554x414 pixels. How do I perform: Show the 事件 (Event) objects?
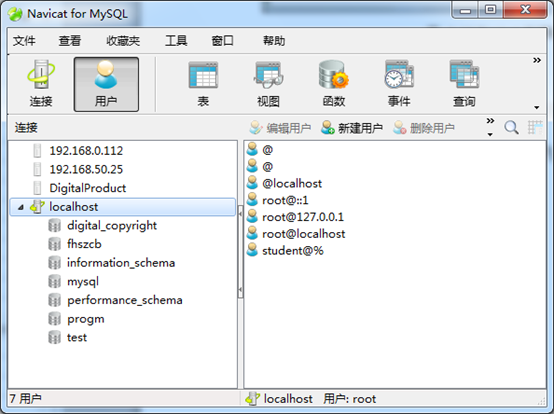tap(399, 84)
